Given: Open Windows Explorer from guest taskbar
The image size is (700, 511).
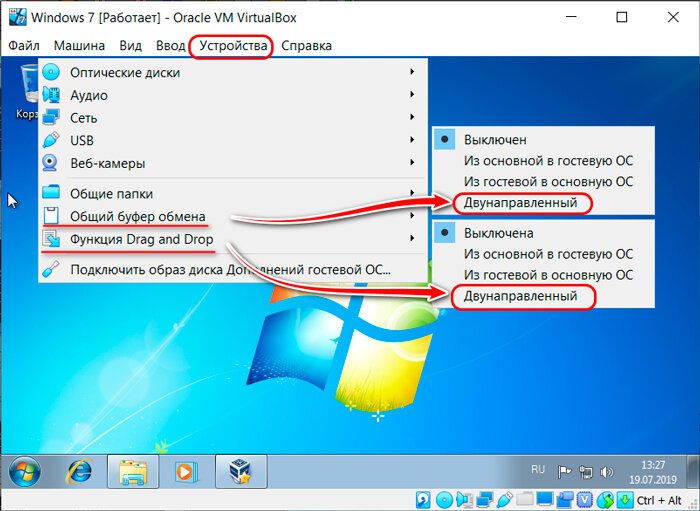Looking at the screenshot, I should click(x=133, y=472).
